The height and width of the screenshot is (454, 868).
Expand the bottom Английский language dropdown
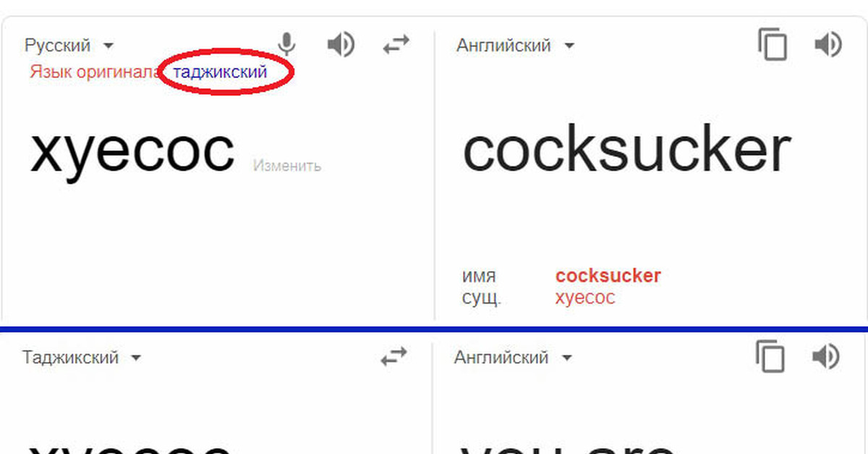[x=513, y=358]
